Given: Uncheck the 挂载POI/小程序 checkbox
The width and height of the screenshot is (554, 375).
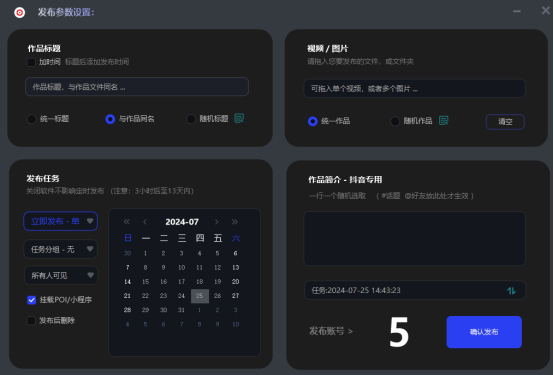Looking at the screenshot, I should (x=31, y=300).
